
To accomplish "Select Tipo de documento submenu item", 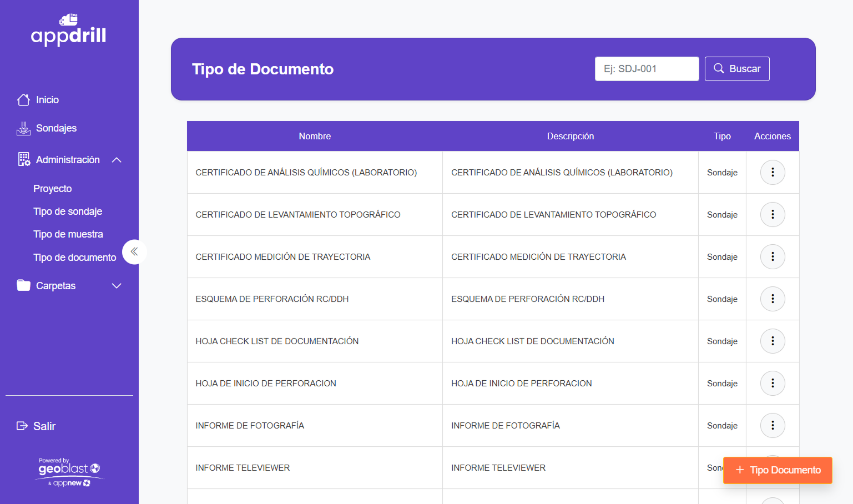I will tap(75, 258).
